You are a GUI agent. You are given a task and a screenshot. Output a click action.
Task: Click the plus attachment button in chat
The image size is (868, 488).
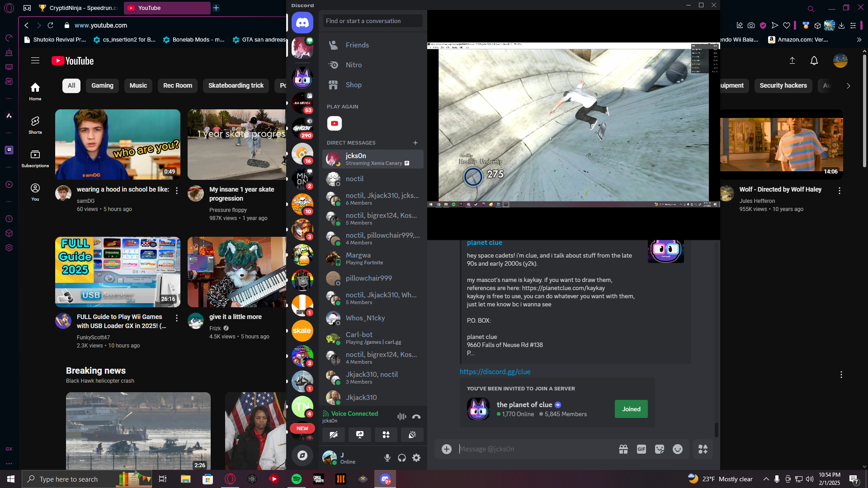(447, 449)
